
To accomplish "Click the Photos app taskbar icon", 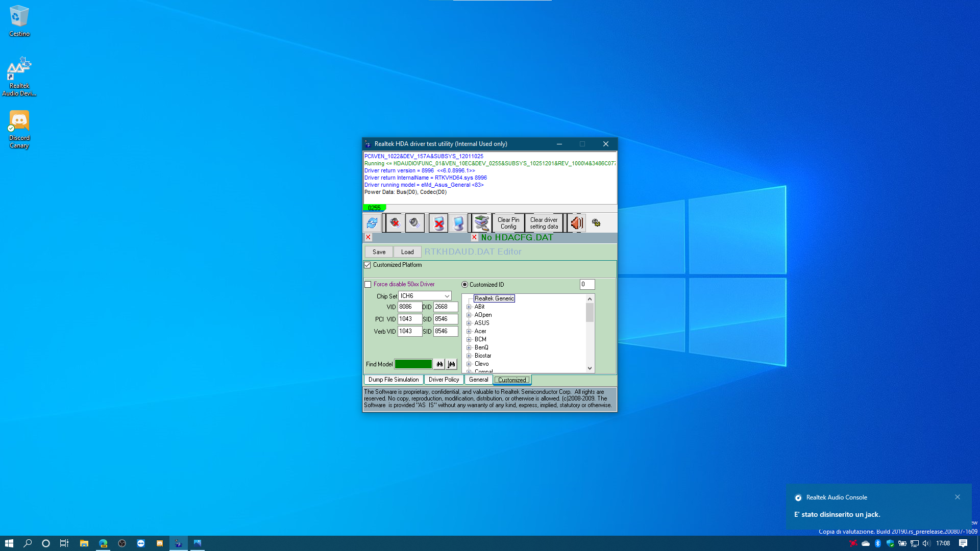I will (198, 543).
